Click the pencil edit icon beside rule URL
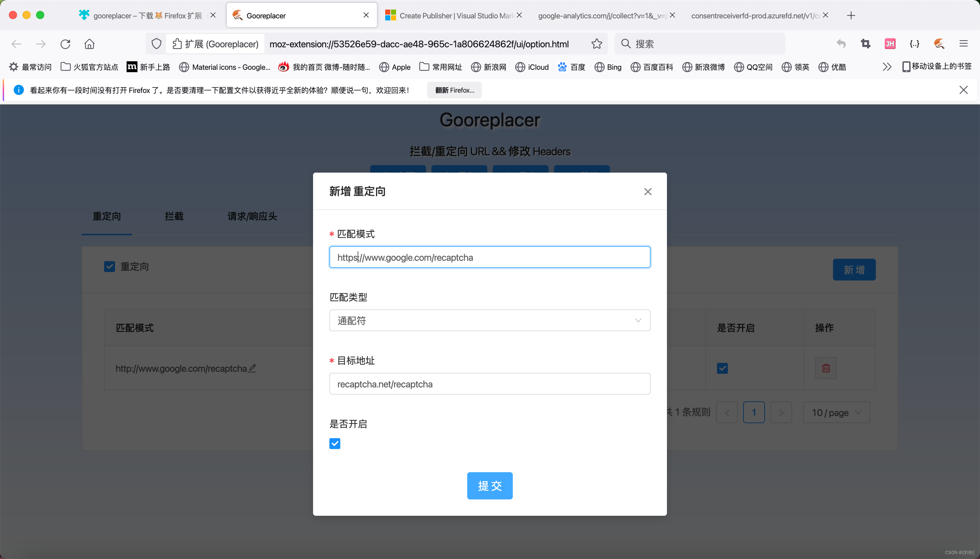This screenshot has height=559, width=980. [x=252, y=368]
